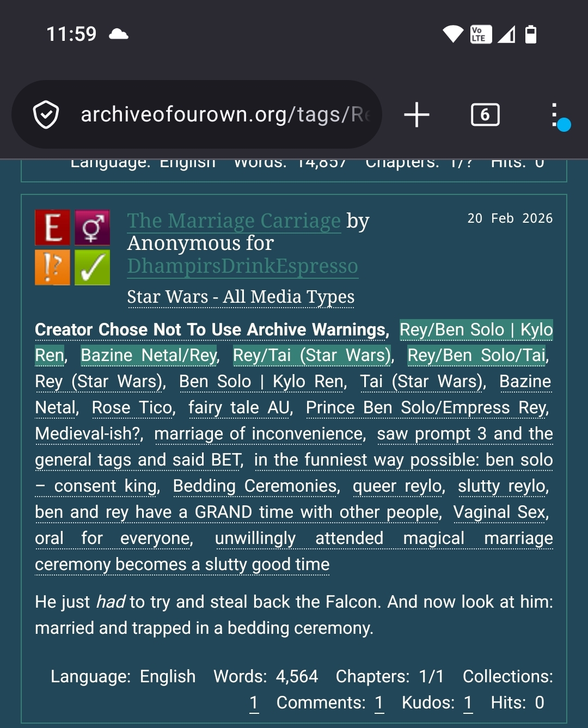The height and width of the screenshot is (728, 588).
Task: Open the browser three-dot menu
Action: (554, 115)
